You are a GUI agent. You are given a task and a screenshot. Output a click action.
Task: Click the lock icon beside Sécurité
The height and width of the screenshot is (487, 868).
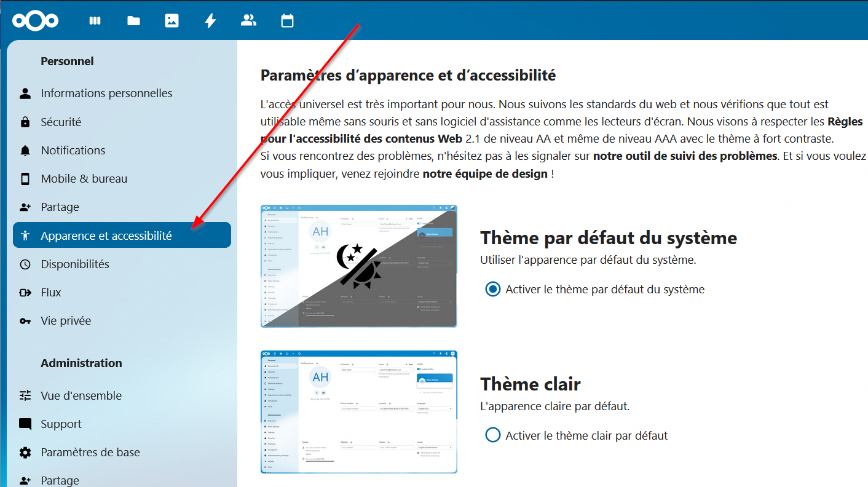coord(25,122)
